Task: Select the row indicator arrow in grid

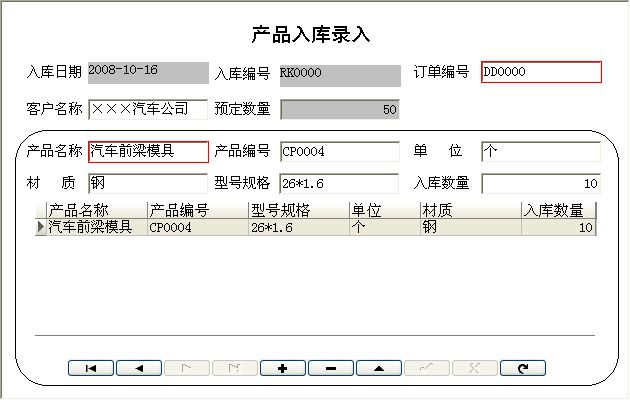Action: pos(41,227)
